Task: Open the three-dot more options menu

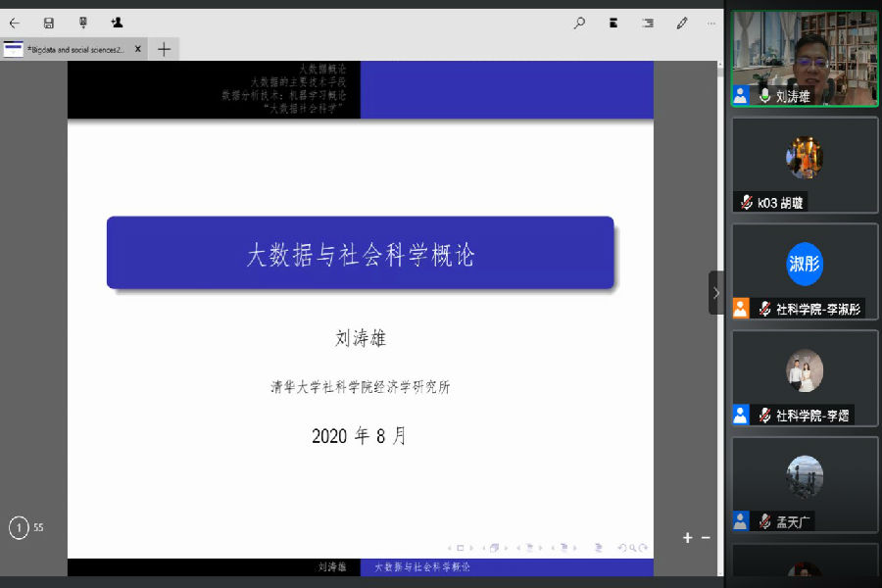Action: coord(711,23)
